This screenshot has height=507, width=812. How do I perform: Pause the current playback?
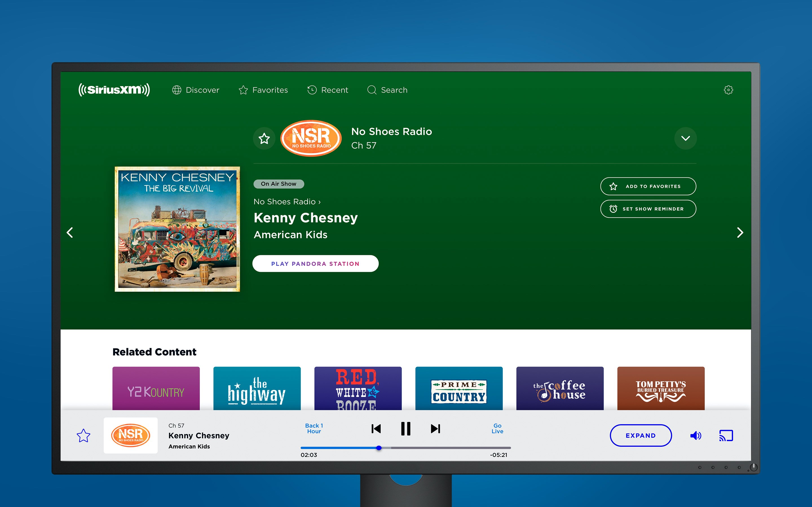tap(406, 428)
